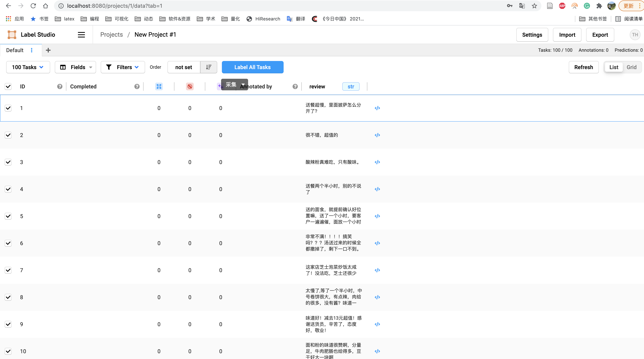The height and width of the screenshot is (359, 644).
Task: Open task 1 source code view
Action: coord(377,108)
